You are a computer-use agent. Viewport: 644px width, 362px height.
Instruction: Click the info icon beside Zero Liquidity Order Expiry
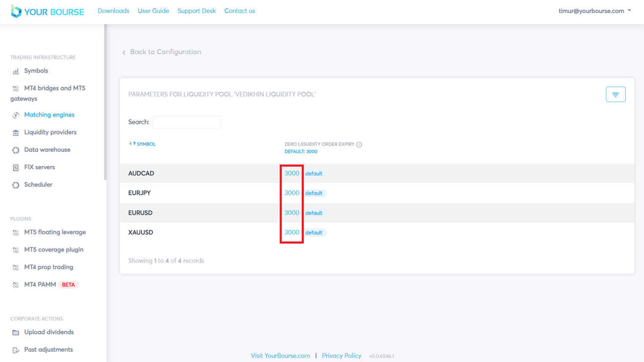359,145
